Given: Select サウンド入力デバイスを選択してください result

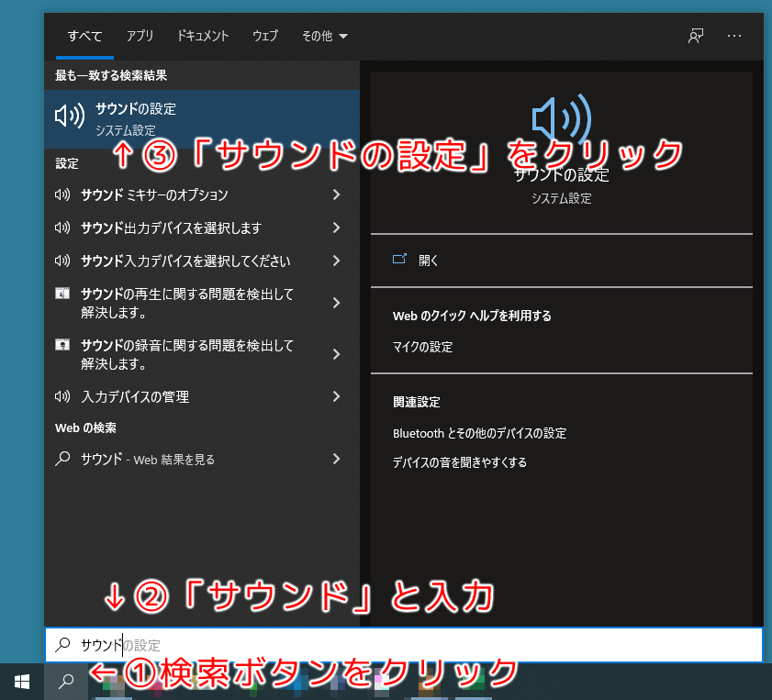Looking at the screenshot, I should [x=185, y=261].
